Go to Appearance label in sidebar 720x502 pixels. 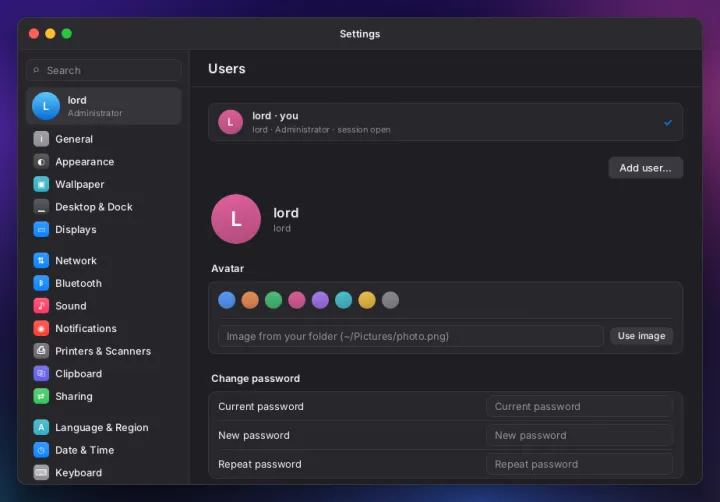[84, 162]
